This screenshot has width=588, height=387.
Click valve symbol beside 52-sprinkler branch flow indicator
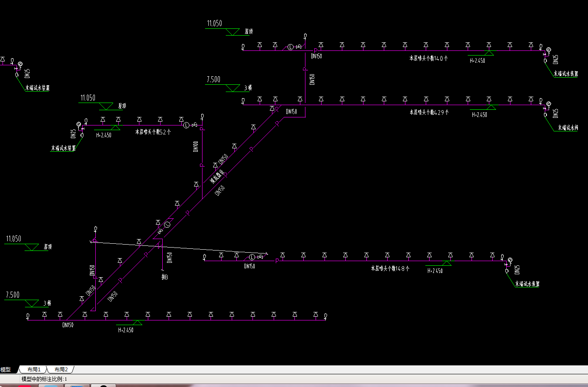194,125
